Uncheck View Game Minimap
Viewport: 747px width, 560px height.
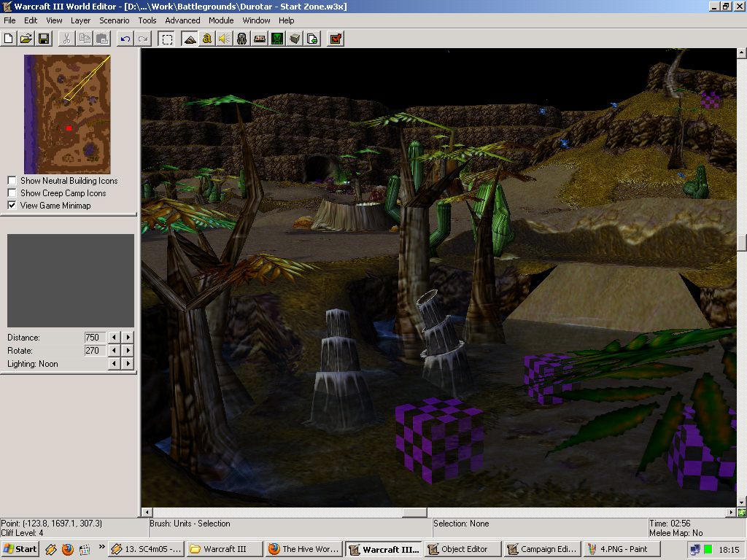point(12,205)
